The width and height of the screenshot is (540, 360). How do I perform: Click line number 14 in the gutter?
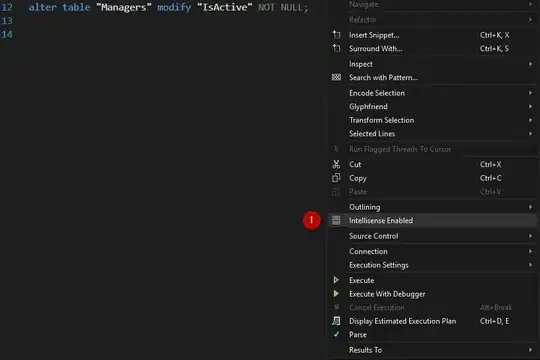pyautogui.click(x=7, y=34)
